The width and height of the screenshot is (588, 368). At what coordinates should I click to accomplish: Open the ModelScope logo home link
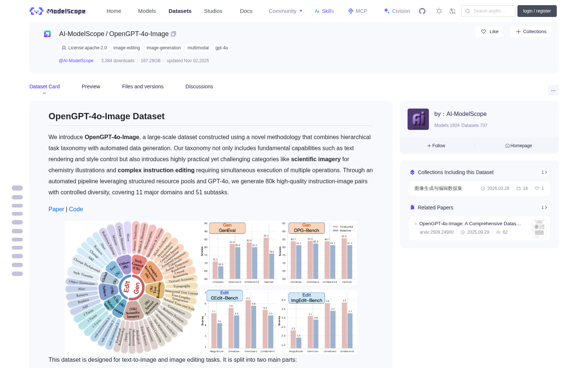tap(58, 11)
